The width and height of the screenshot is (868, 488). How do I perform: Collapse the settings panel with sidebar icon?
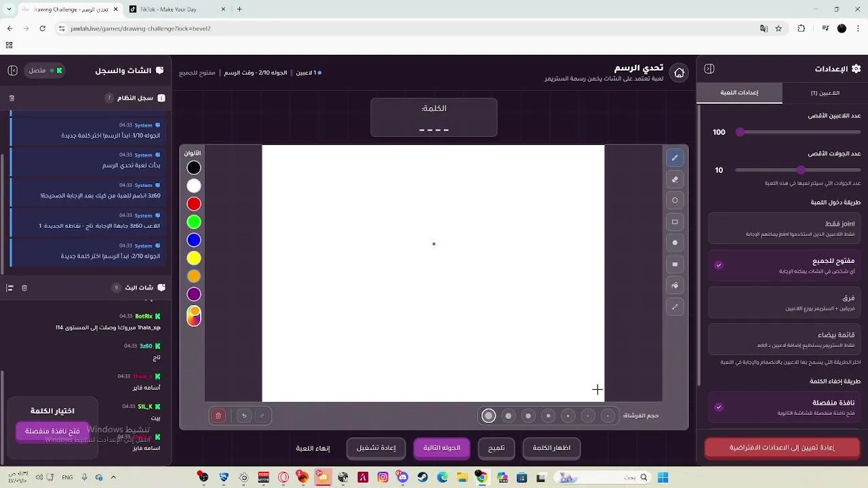click(x=709, y=69)
